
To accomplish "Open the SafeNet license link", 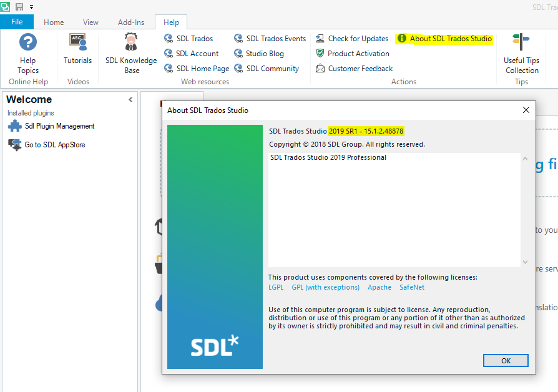I will [412, 287].
